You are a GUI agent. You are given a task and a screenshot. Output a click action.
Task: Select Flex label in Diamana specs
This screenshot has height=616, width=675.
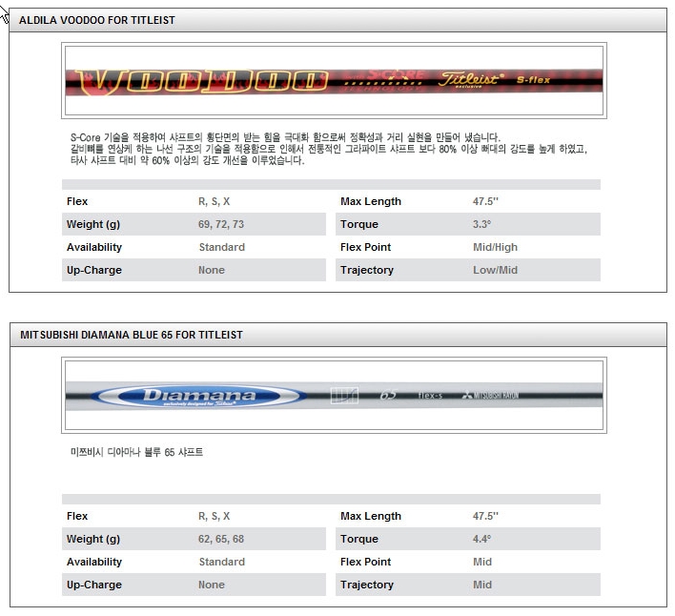tap(77, 516)
